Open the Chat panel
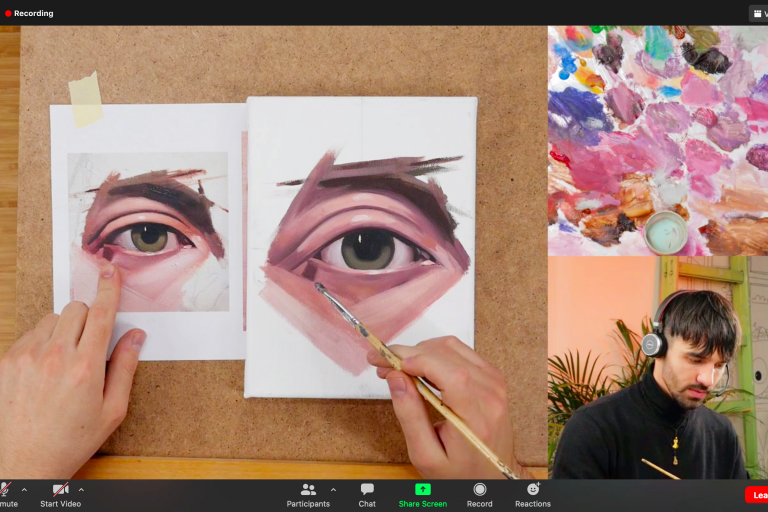 pos(367,490)
